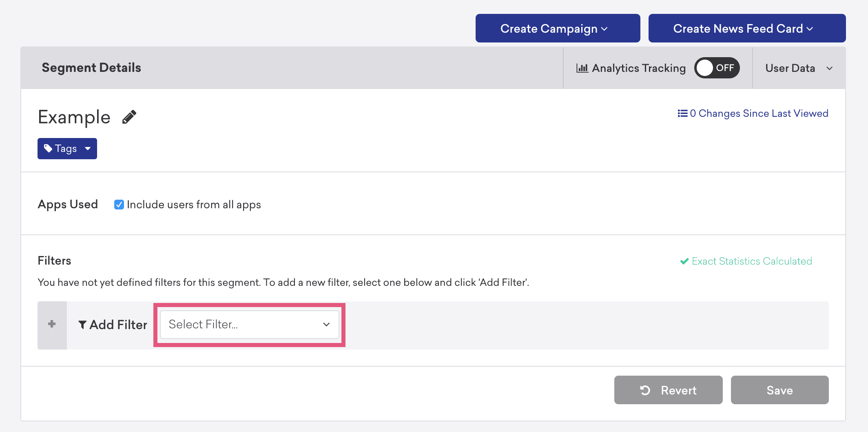Click the Exact Statistics Calculated text
Screen dimensions: 868x432
pos(752,261)
